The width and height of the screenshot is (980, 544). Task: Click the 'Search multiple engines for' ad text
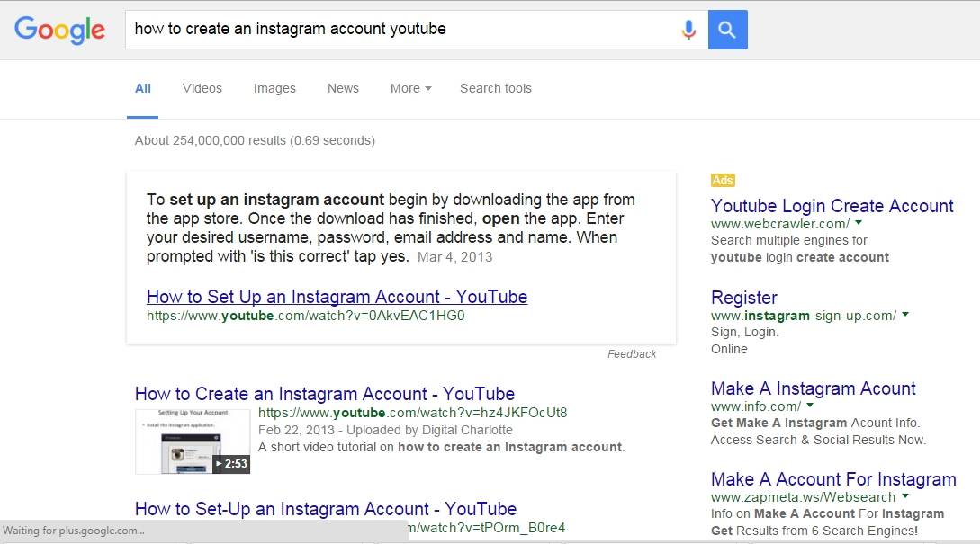[x=788, y=240]
